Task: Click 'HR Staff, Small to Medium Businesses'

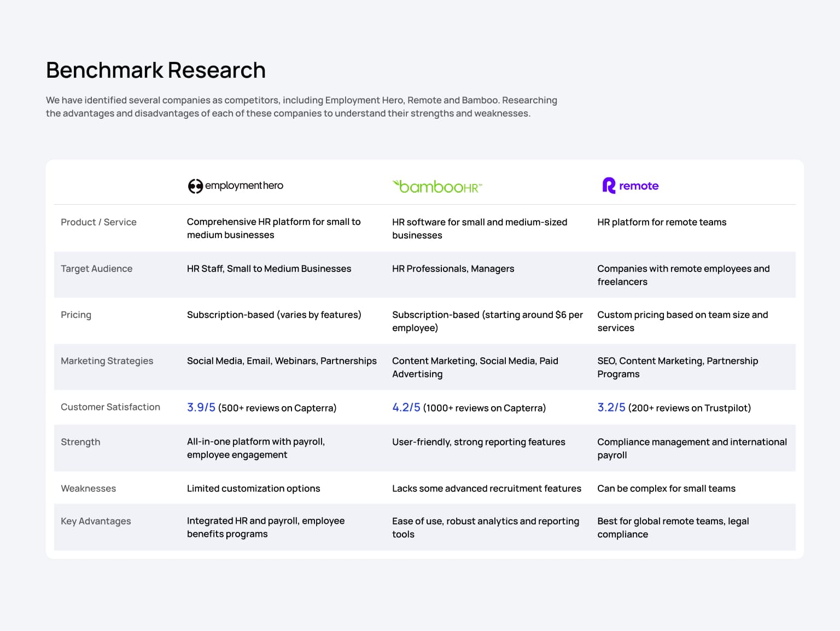Action: (x=269, y=269)
